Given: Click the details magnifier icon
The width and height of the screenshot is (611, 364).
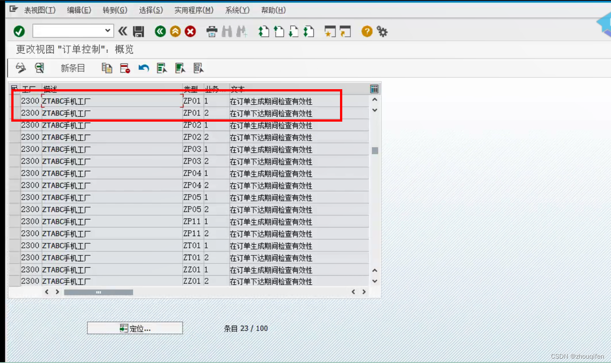Looking at the screenshot, I should (40, 68).
